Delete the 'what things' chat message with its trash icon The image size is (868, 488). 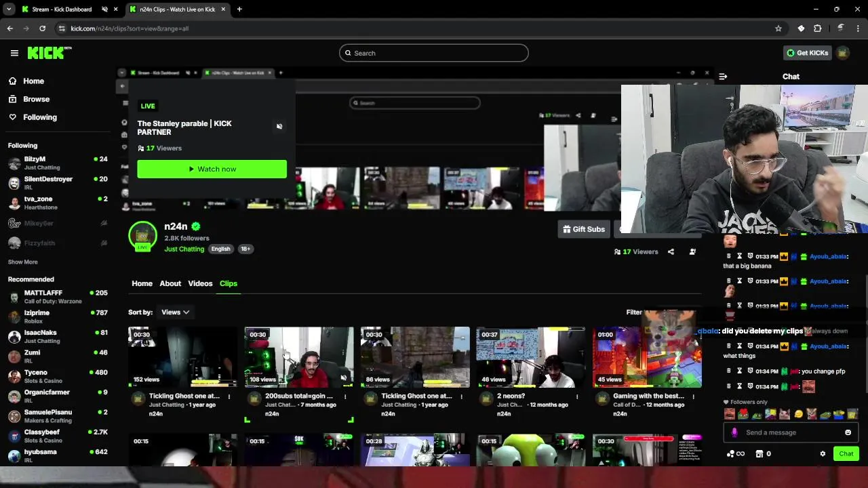[x=729, y=346]
